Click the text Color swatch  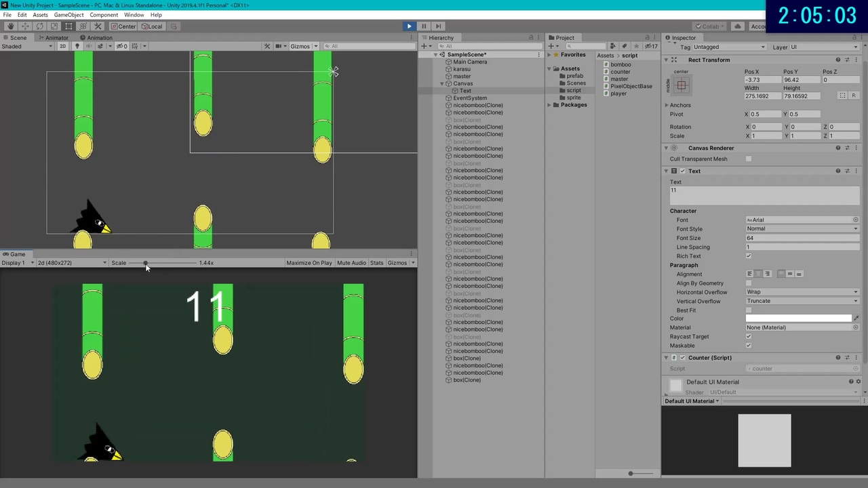click(798, 319)
